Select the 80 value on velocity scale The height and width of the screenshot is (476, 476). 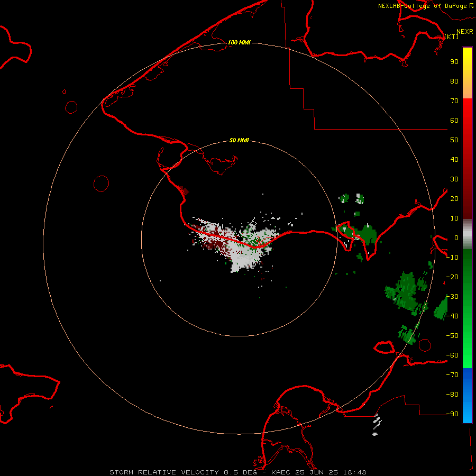454,81
